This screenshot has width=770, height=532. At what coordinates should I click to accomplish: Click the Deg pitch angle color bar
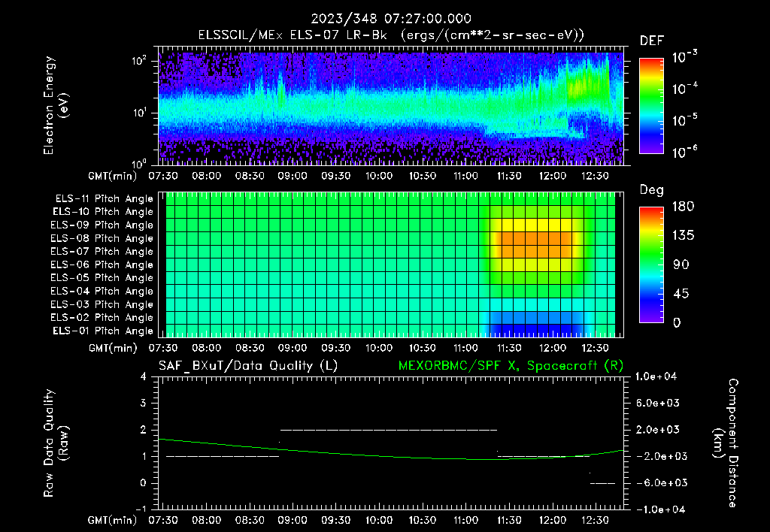(x=652, y=265)
